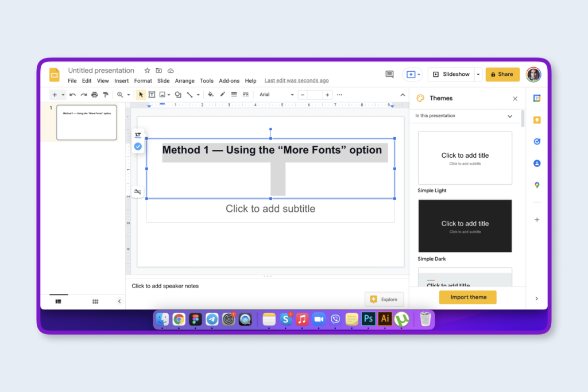Screen dimensions: 588x392
Task: Click the get add-ons plus icon
Action: pos(537,220)
